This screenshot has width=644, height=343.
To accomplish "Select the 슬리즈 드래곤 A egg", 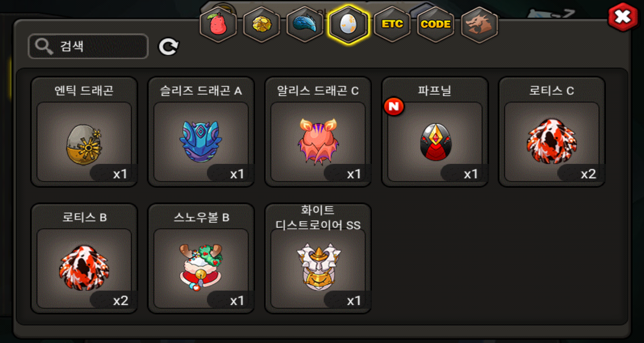I will click(x=201, y=132).
